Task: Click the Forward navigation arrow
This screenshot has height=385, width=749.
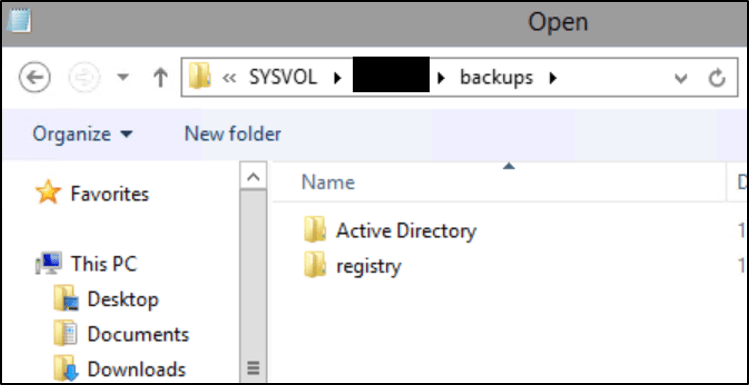Action: pyautogui.click(x=85, y=77)
